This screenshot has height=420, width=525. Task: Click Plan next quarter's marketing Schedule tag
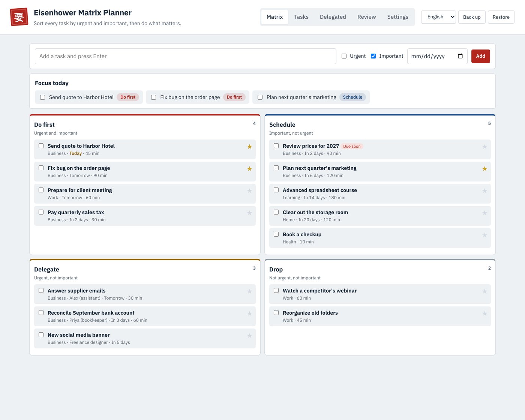click(x=352, y=97)
